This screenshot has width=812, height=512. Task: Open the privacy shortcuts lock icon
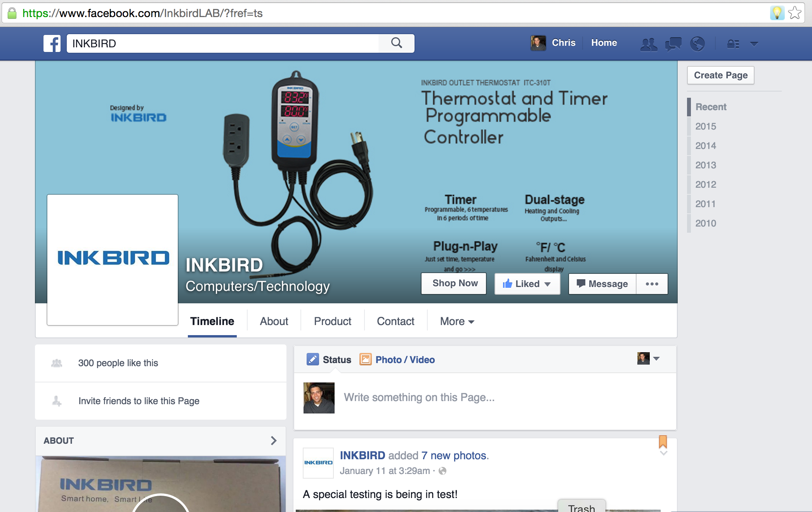[x=733, y=44]
